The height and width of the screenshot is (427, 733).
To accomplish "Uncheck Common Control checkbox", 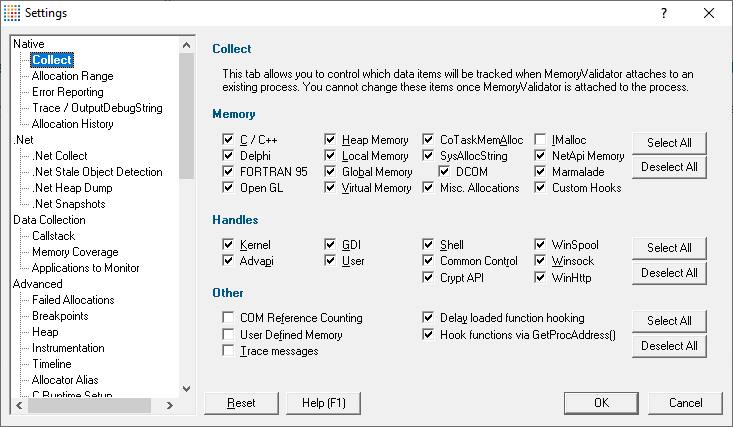I will tap(428, 261).
